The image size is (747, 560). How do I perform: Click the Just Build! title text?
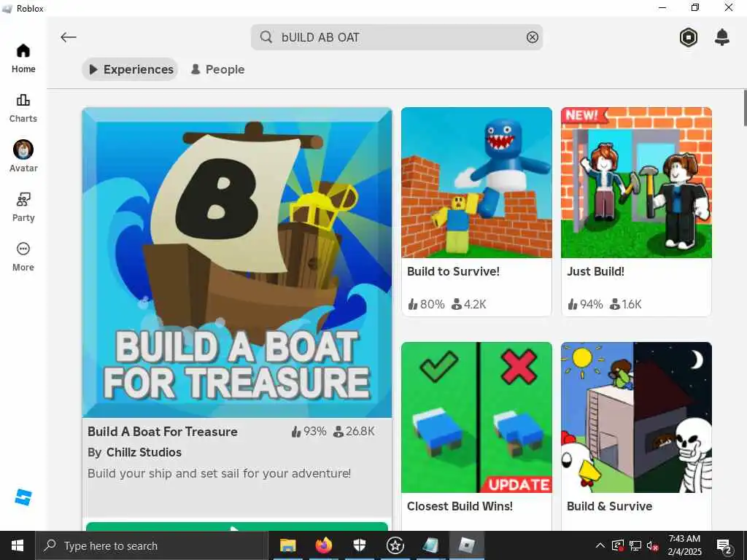click(x=595, y=271)
